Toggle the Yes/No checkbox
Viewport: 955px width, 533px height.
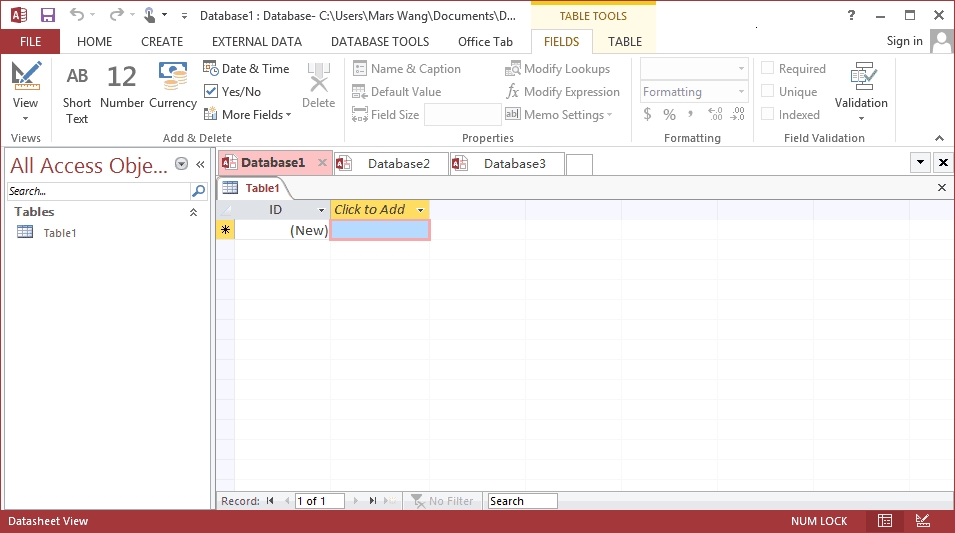click(x=211, y=91)
